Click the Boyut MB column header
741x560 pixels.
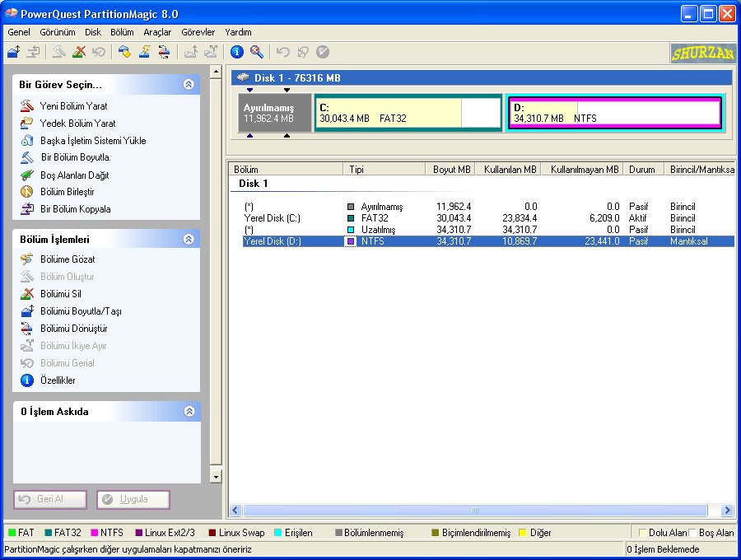(x=451, y=169)
